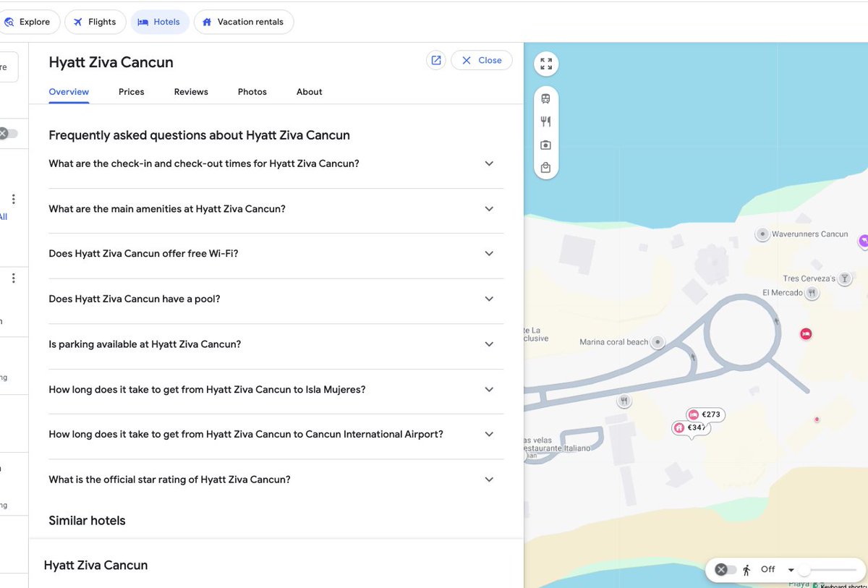
Task: Open Vacation rentals search
Action: (x=243, y=22)
